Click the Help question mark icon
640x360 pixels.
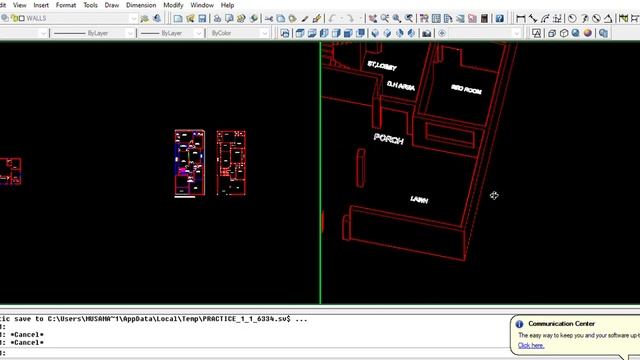pos(500,18)
